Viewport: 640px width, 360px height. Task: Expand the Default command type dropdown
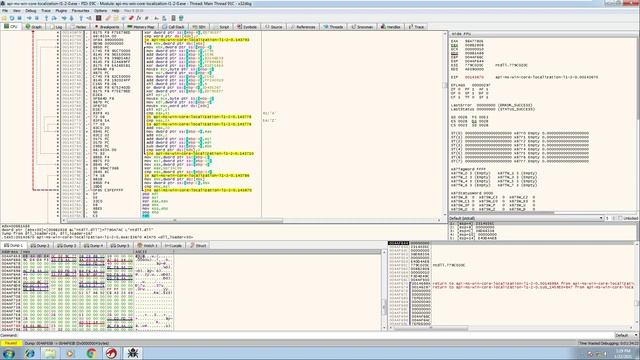pyautogui.click(x=626, y=335)
